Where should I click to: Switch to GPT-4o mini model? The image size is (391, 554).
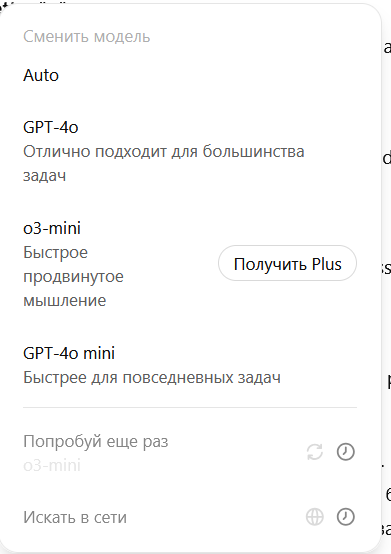coord(190,365)
